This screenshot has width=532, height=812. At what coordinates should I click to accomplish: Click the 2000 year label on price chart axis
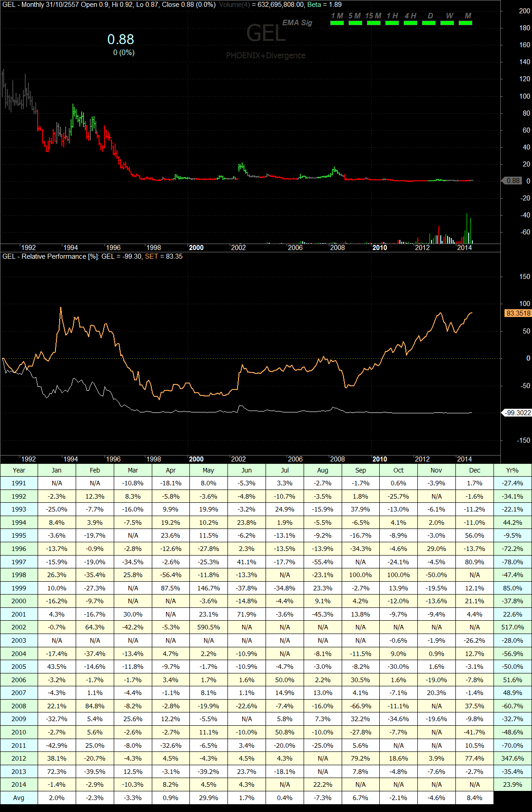pos(196,248)
